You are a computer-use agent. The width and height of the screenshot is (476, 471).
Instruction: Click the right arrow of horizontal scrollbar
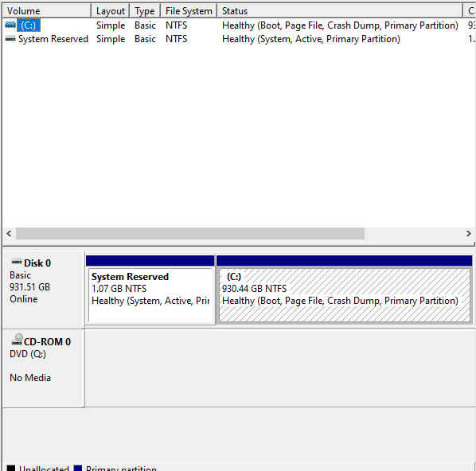click(x=468, y=233)
